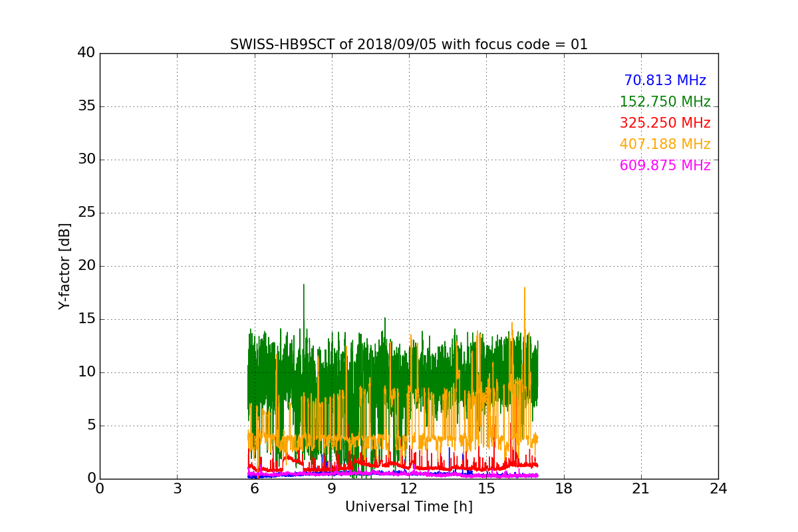
Task: Click the x-axis tick label 6
Action: click(x=254, y=489)
